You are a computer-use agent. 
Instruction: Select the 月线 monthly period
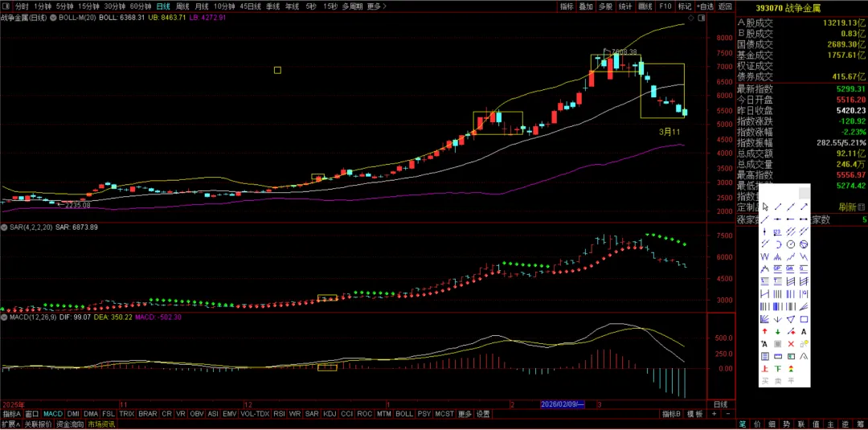[202, 6]
